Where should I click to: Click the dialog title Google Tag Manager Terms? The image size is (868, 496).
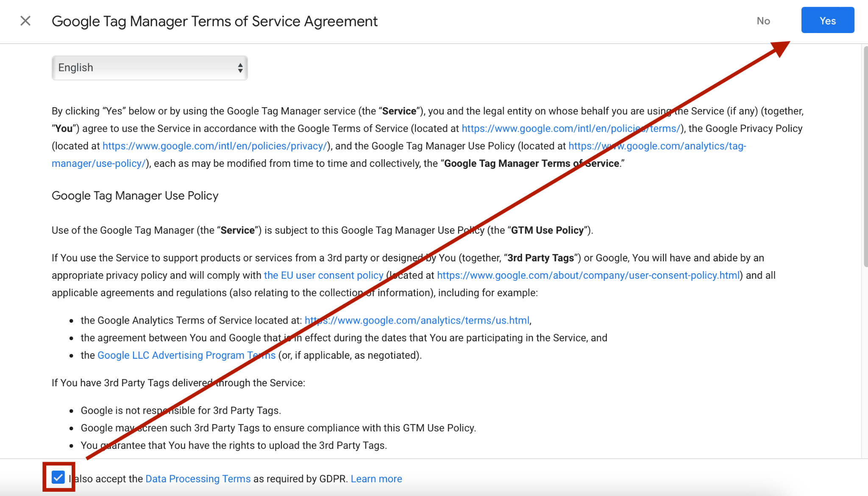point(214,21)
